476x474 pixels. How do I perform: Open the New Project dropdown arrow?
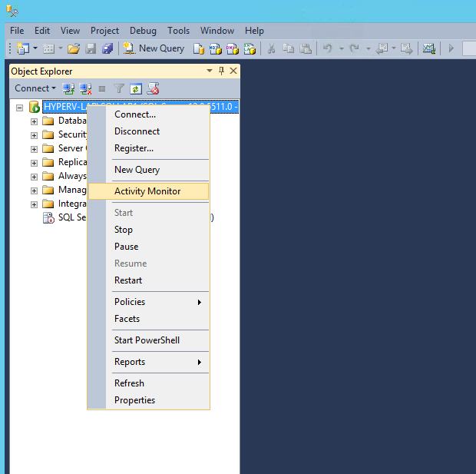click(x=35, y=48)
